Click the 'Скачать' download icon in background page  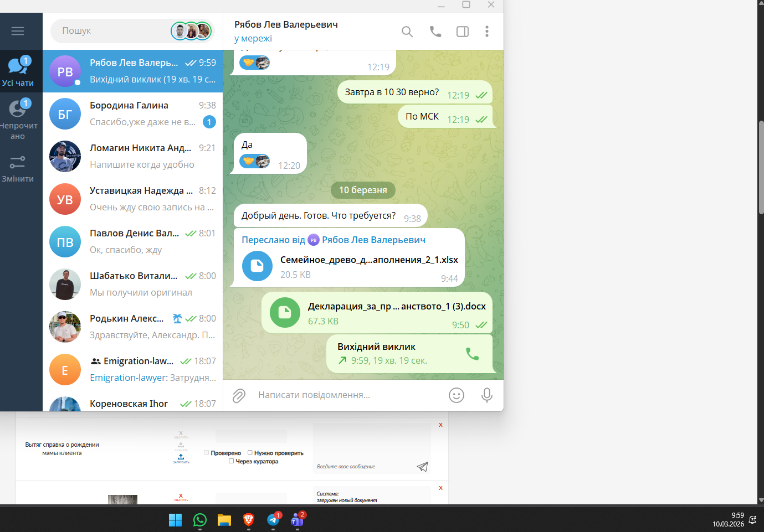click(x=181, y=446)
